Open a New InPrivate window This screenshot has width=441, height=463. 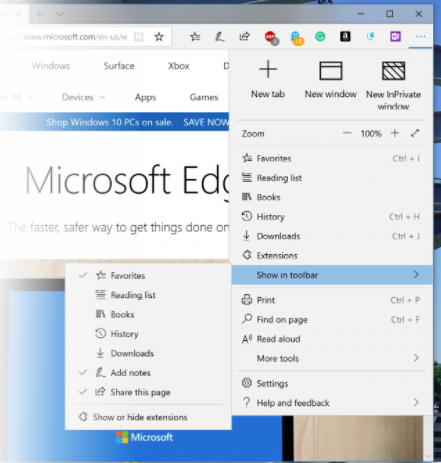[x=393, y=85]
